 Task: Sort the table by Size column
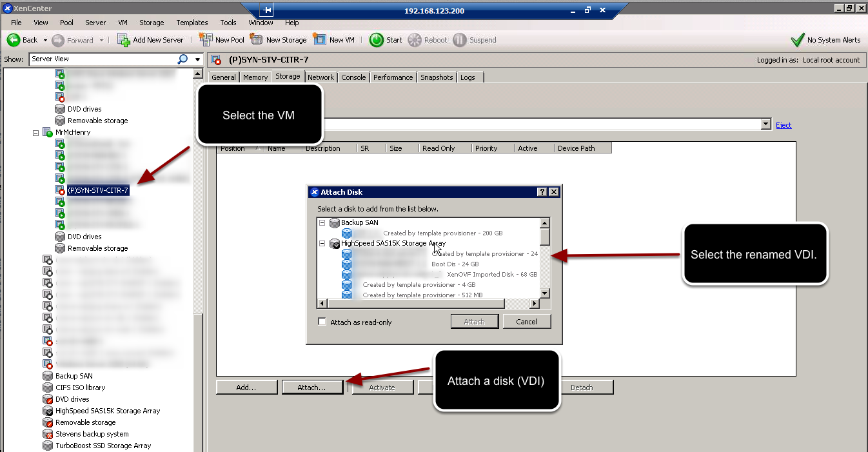pyautogui.click(x=402, y=148)
